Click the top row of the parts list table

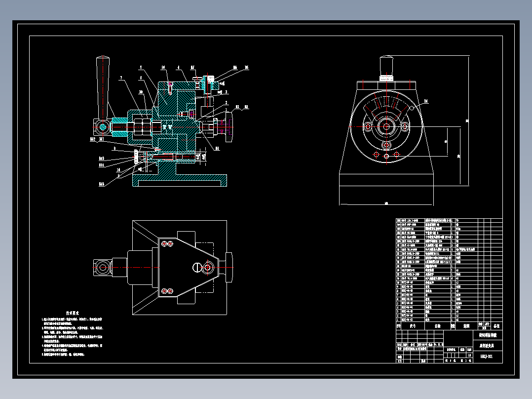[x=449, y=220]
